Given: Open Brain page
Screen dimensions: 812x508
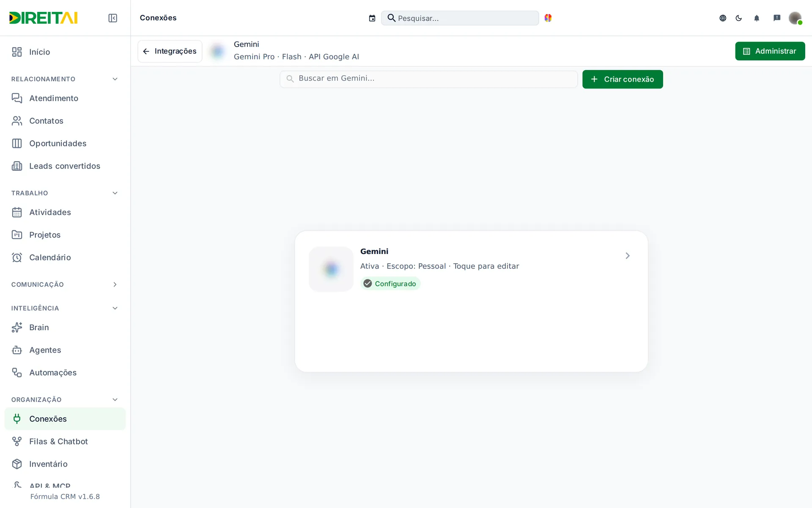Looking at the screenshot, I should coord(65,328).
